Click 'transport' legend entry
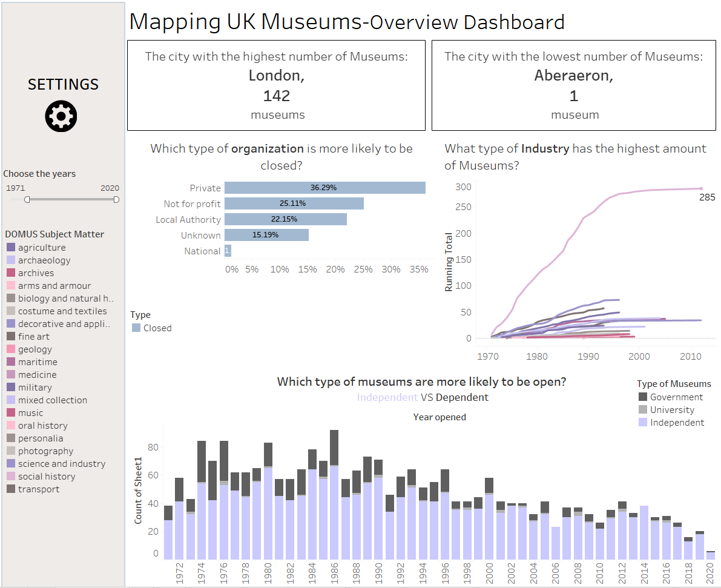 39,489
